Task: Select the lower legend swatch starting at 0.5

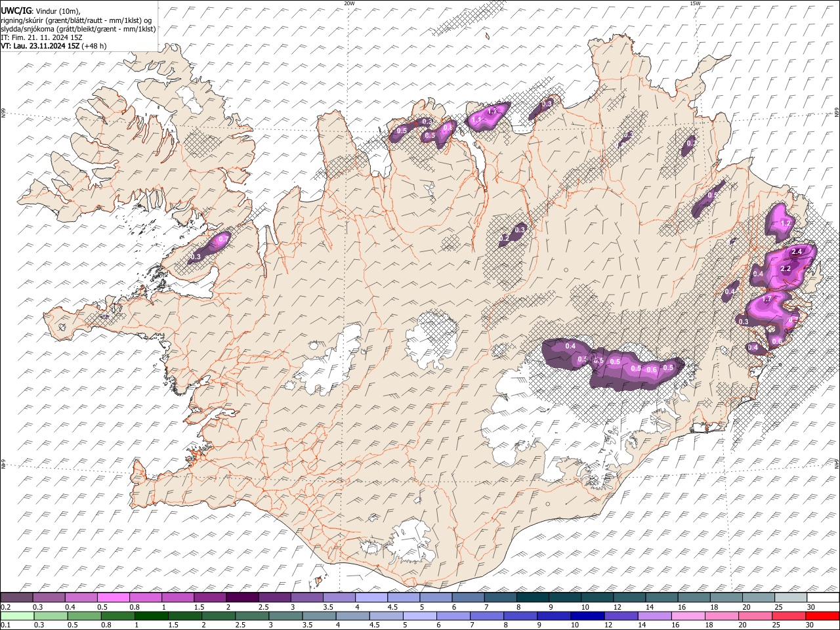Action: click(x=83, y=616)
